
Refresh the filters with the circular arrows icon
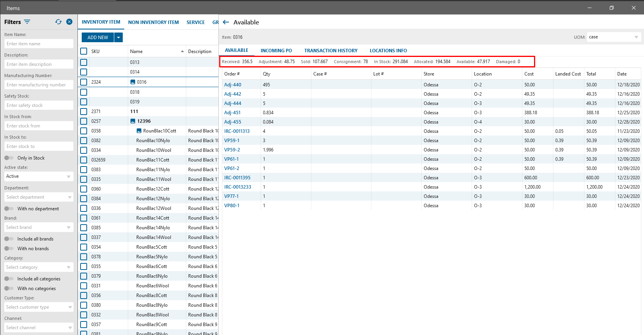[x=58, y=22]
